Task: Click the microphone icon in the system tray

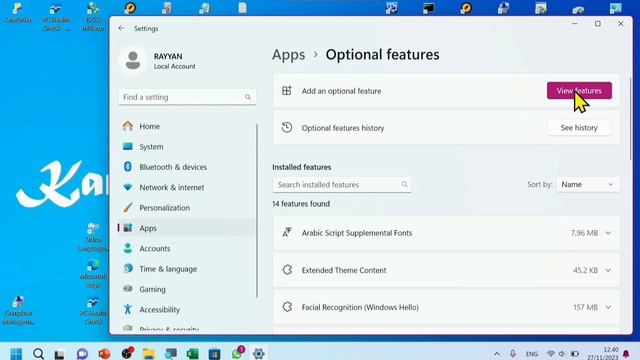Action: [x=513, y=354]
